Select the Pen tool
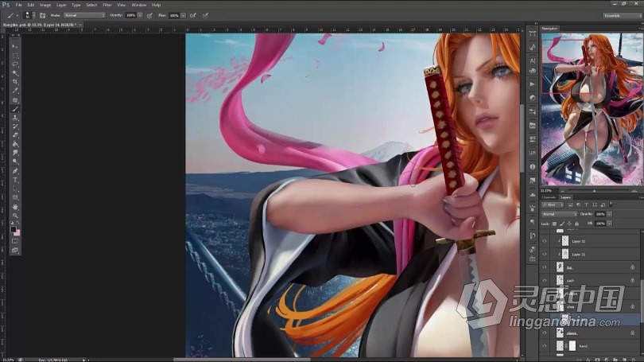 15,171
